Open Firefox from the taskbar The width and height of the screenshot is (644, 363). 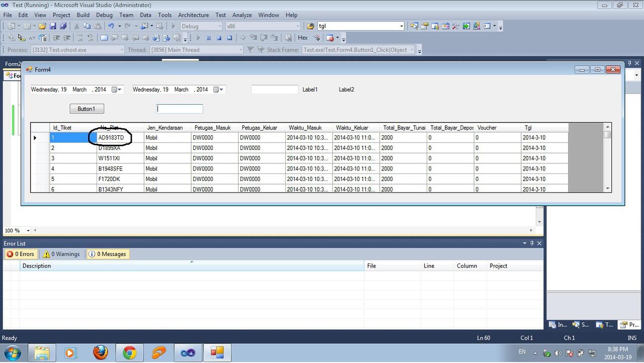[101, 352]
